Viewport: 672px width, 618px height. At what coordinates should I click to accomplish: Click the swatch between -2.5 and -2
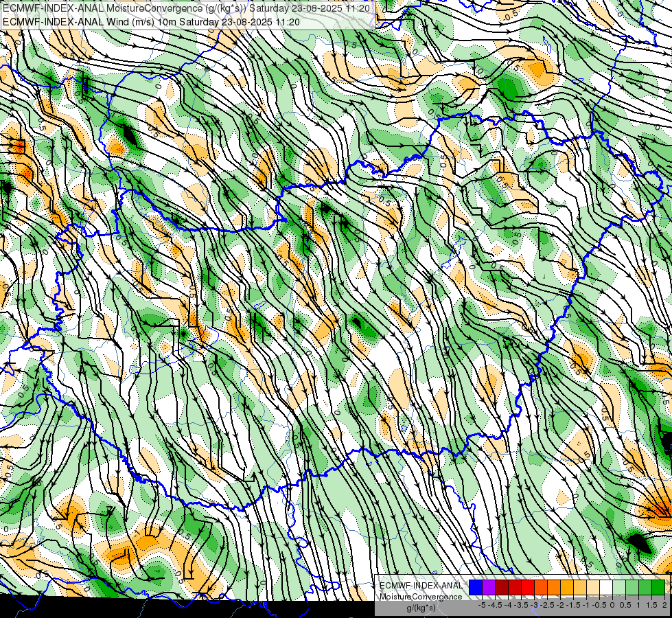pyautogui.click(x=554, y=587)
